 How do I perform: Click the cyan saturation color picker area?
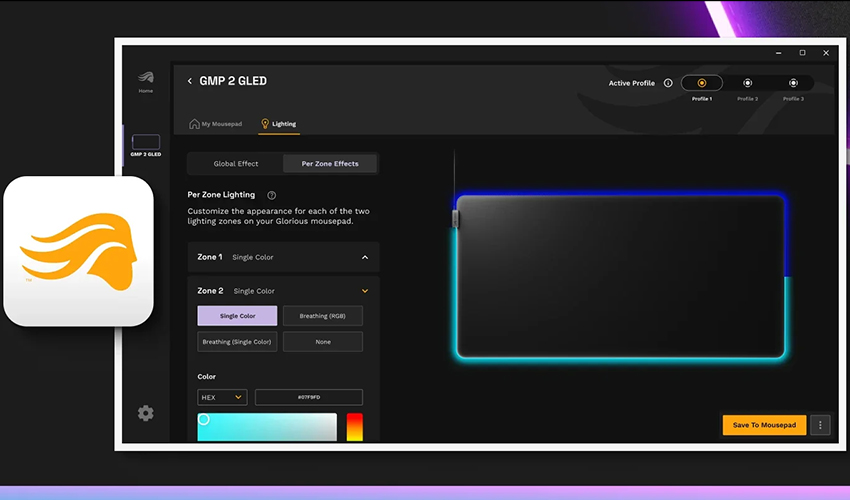pyautogui.click(x=267, y=427)
